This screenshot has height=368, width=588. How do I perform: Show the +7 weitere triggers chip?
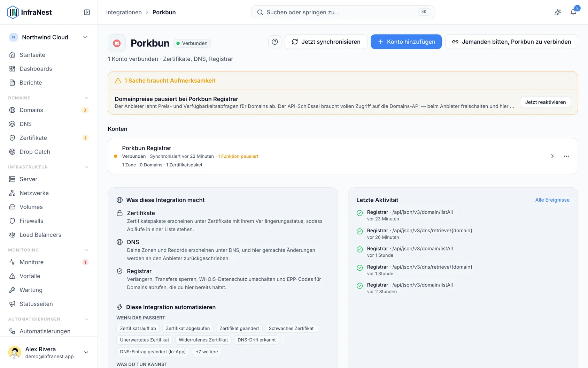[207, 352]
